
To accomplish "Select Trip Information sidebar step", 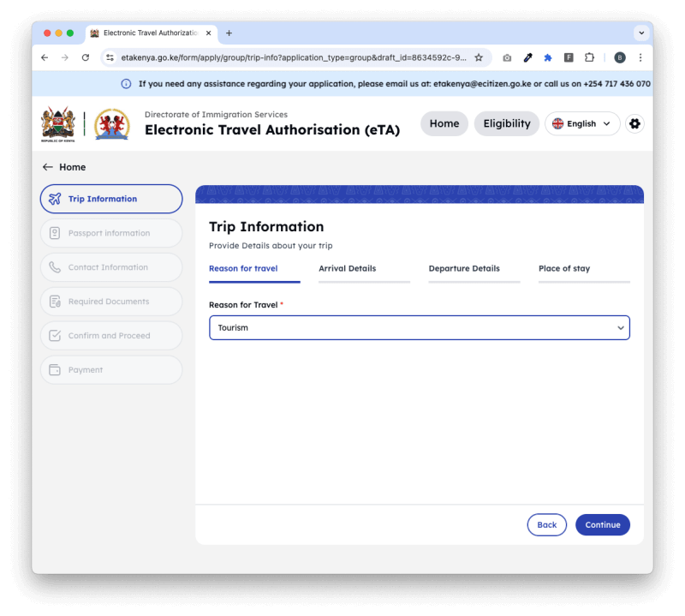I will click(111, 199).
